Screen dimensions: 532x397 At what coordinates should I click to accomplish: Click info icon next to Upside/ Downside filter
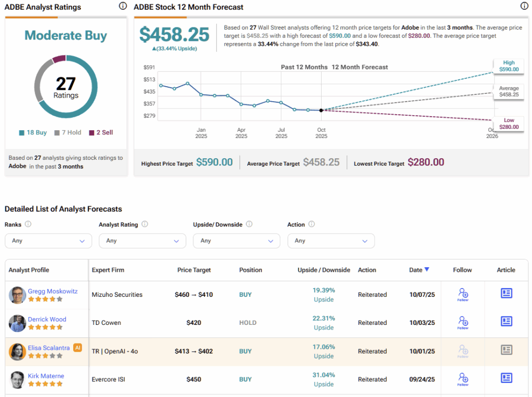click(x=249, y=224)
